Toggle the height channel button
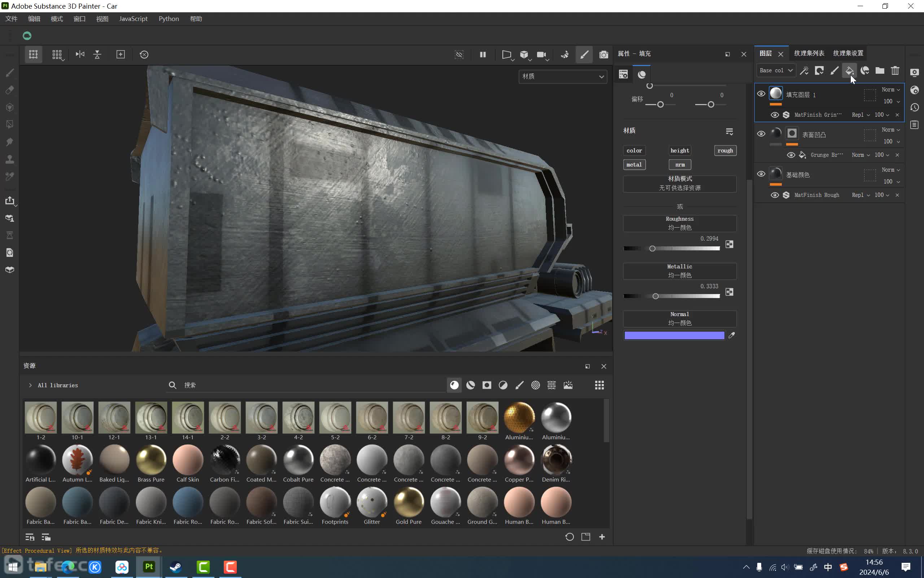Viewport: 924px width, 578px height. coord(680,151)
